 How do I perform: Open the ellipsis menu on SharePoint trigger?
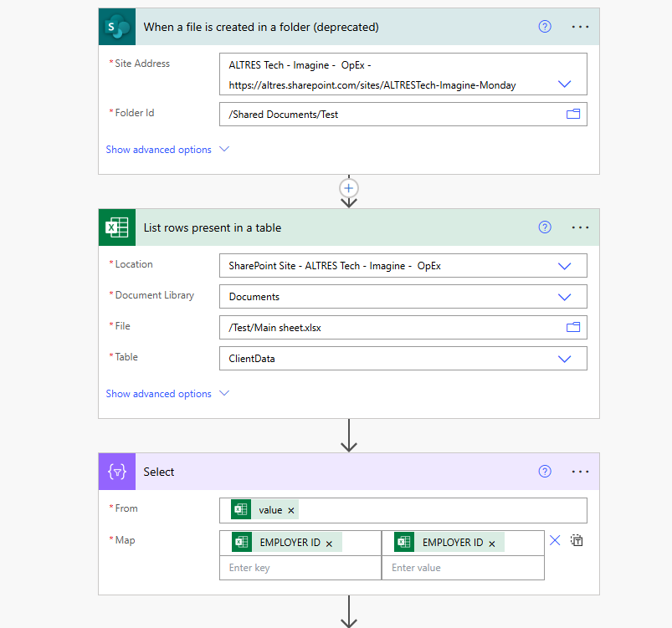pos(580,27)
